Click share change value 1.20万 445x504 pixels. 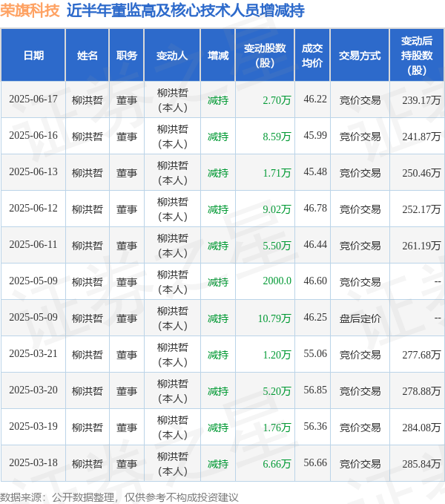point(277,355)
